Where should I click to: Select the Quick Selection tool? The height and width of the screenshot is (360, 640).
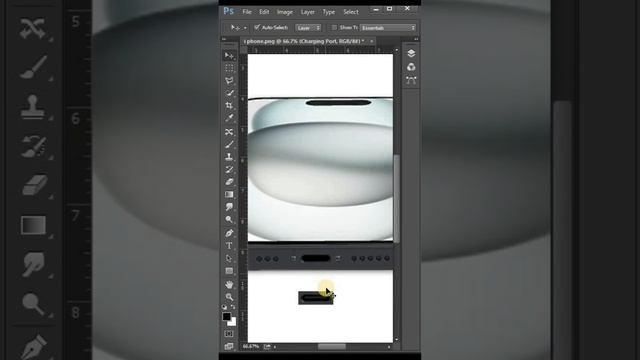point(229,93)
